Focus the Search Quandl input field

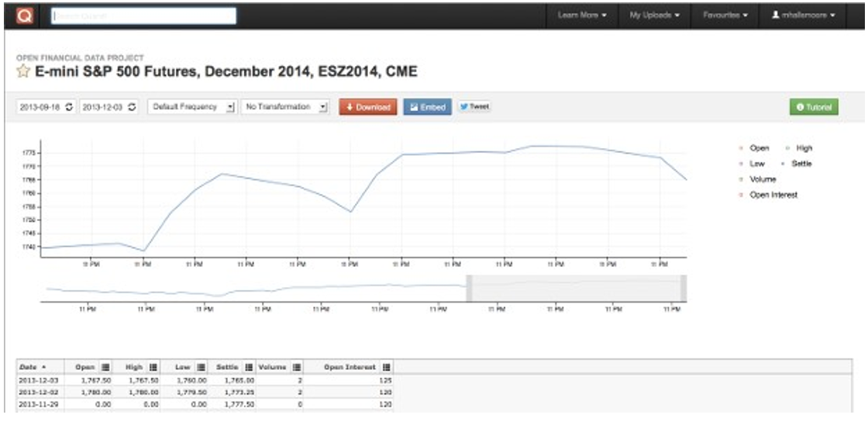(144, 16)
